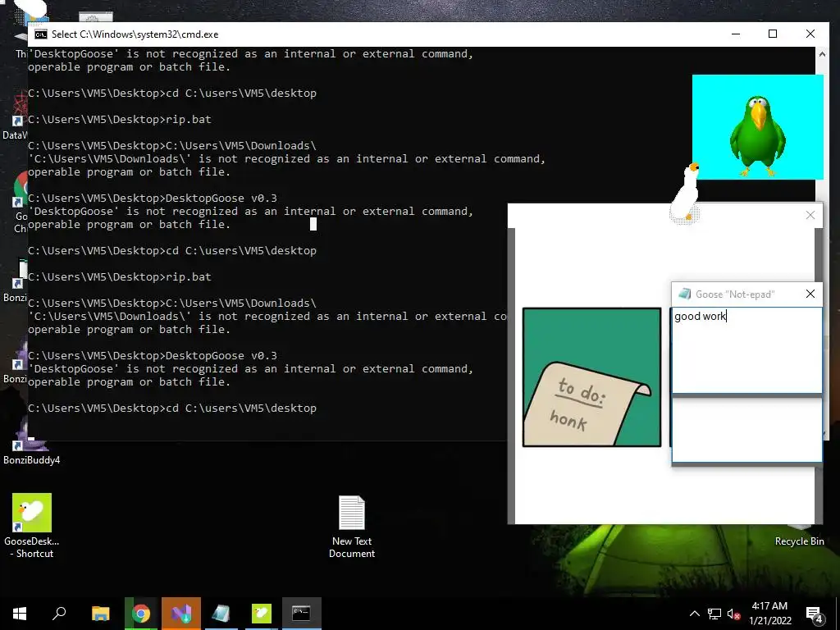Maximize the cmd.exe window
The width and height of the screenshot is (840, 630).
(x=773, y=34)
